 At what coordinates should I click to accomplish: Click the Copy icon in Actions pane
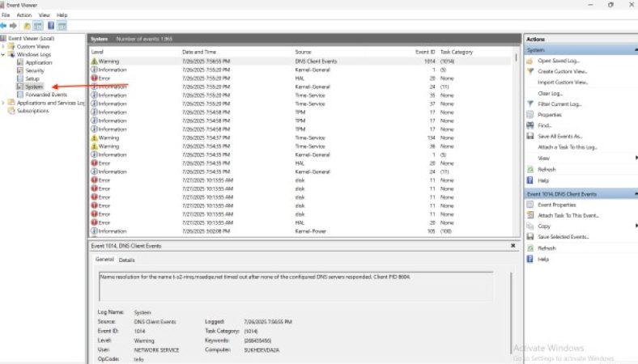pos(530,226)
